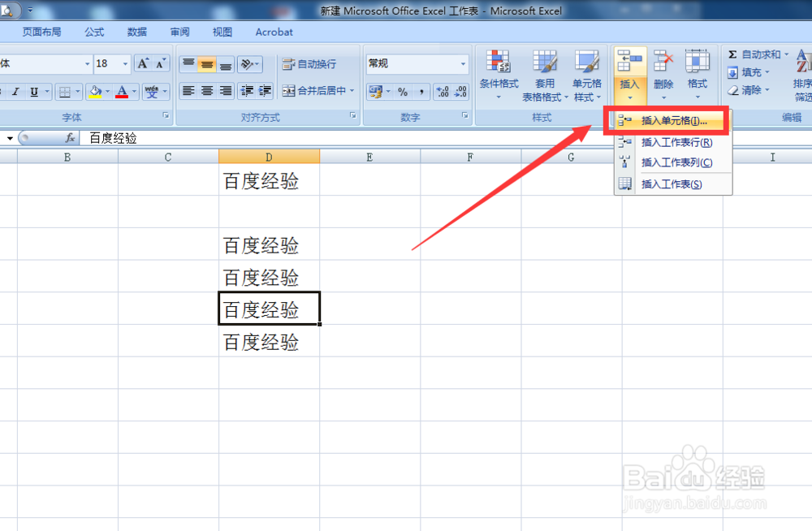Switch to 数据 tab
This screenshot has height=531, width=812.
(136, 32)
